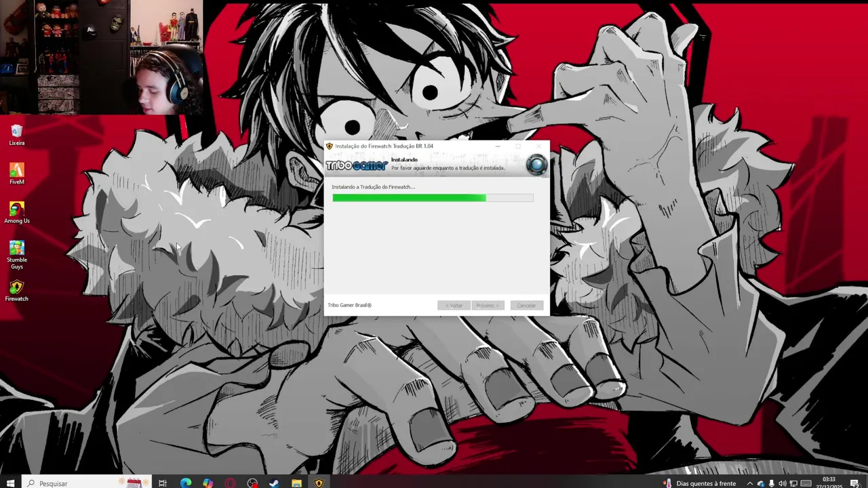
Task: Open File Explorer from the taskbar
Action: [296, 483]
